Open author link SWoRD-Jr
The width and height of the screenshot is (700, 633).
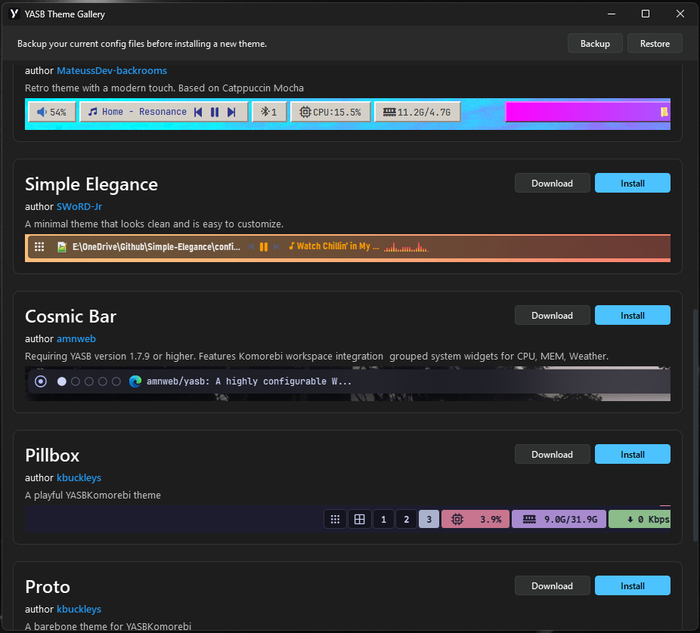click(80, 207)
